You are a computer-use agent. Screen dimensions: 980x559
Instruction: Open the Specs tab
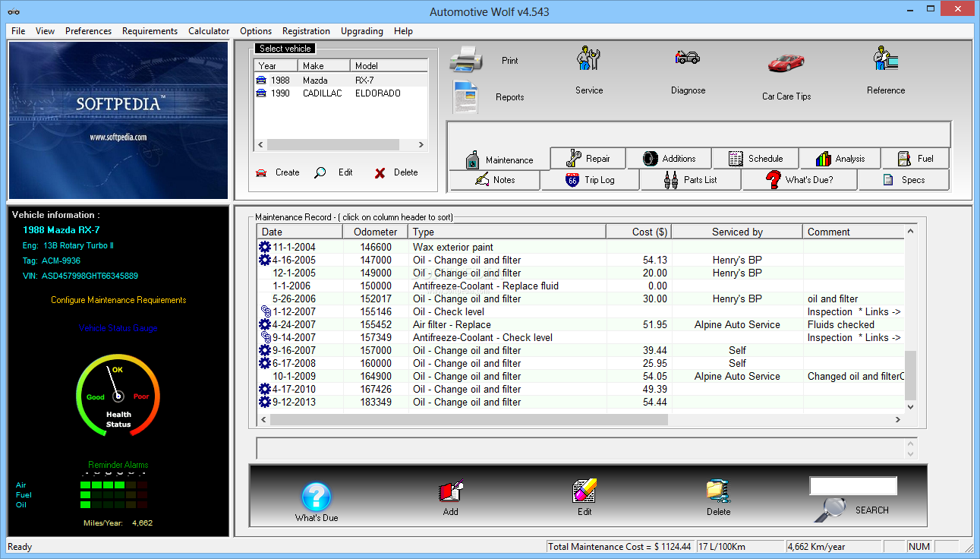(x=903, y=180)
